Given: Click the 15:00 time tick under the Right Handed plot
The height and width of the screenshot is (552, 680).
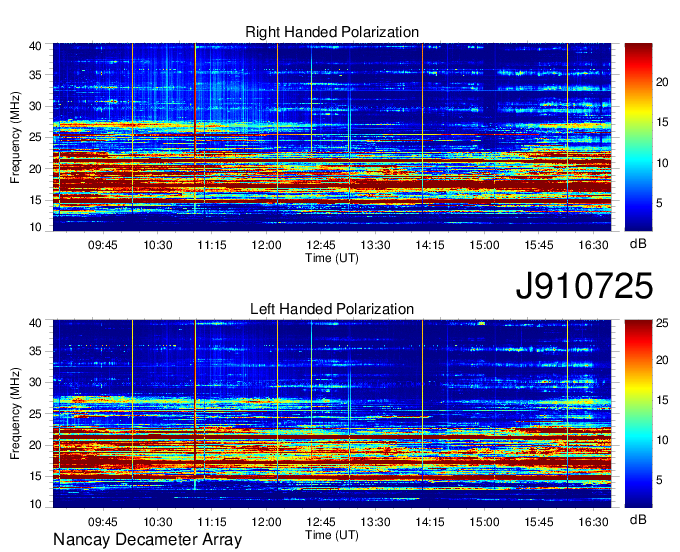Looking at the screenshot, I should click(484, 245).
